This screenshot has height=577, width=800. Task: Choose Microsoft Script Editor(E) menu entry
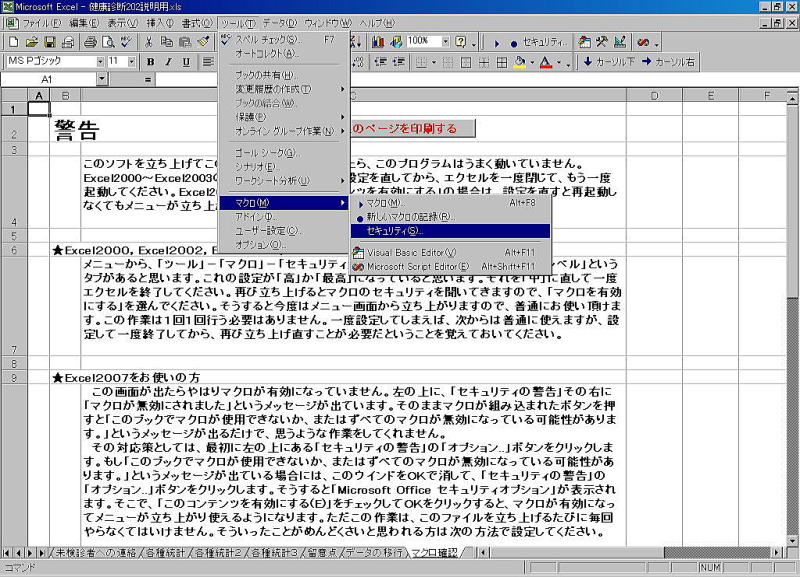pos(451,266)
